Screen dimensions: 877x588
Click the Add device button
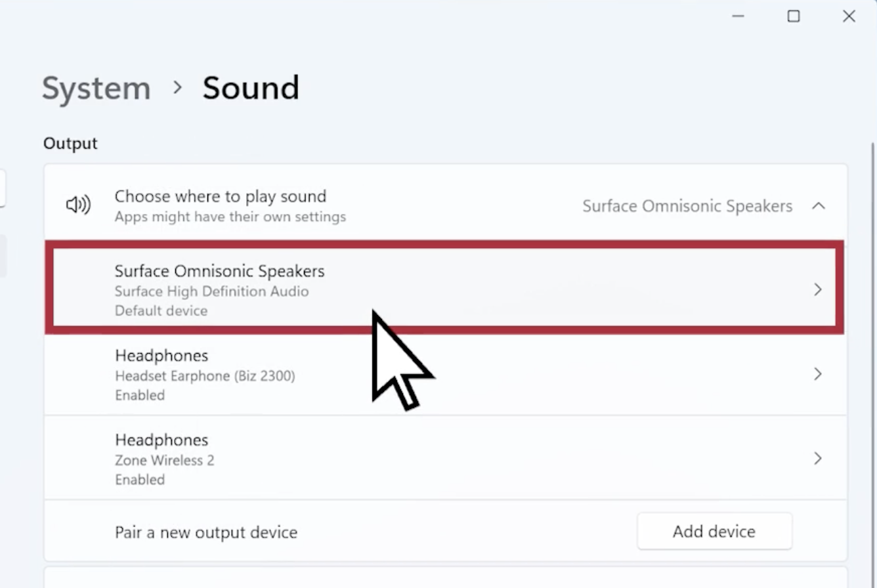714,531
